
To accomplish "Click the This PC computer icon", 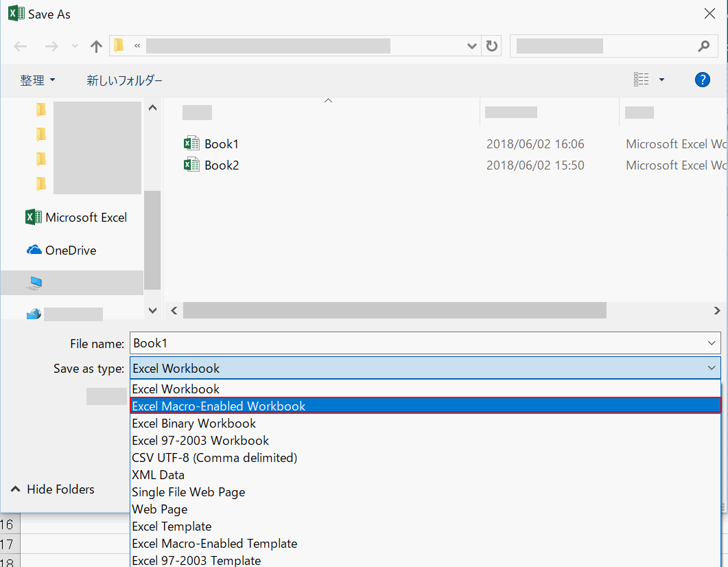I will click(x=34, y=283).
